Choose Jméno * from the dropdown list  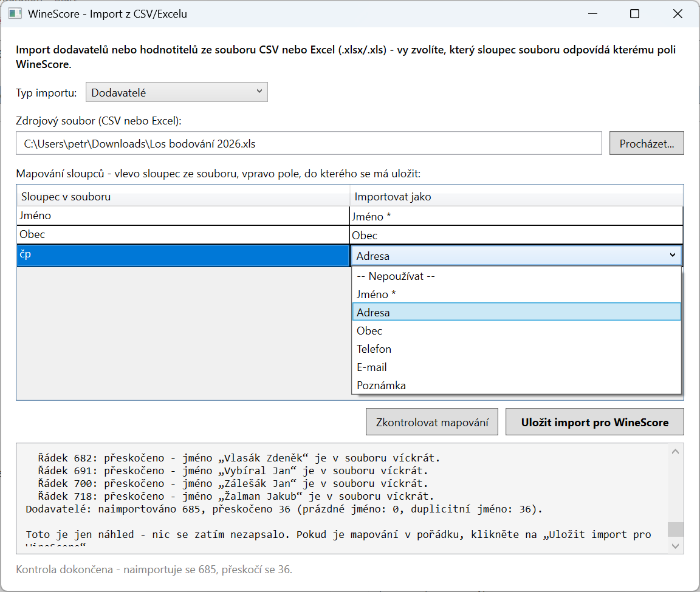pos(516,294)
